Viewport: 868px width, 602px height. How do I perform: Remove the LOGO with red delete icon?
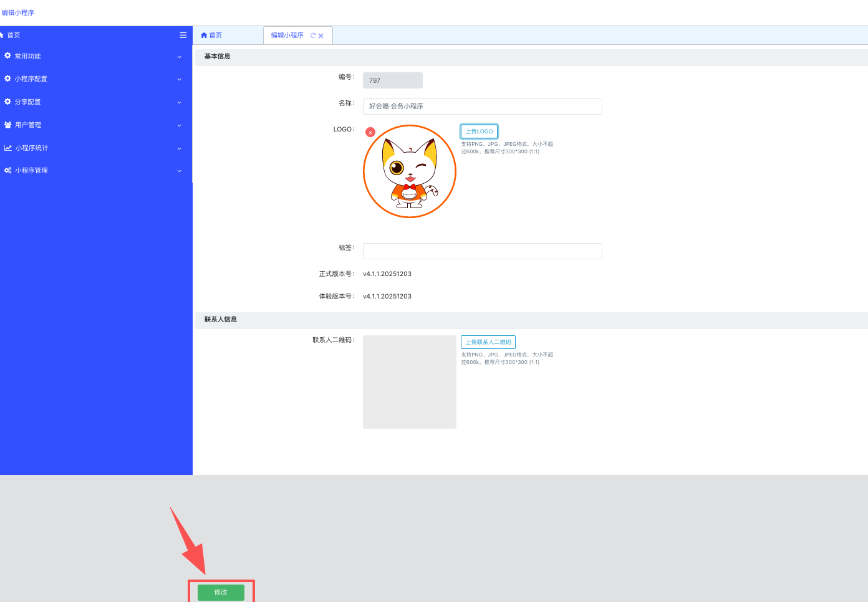[370, 132]
